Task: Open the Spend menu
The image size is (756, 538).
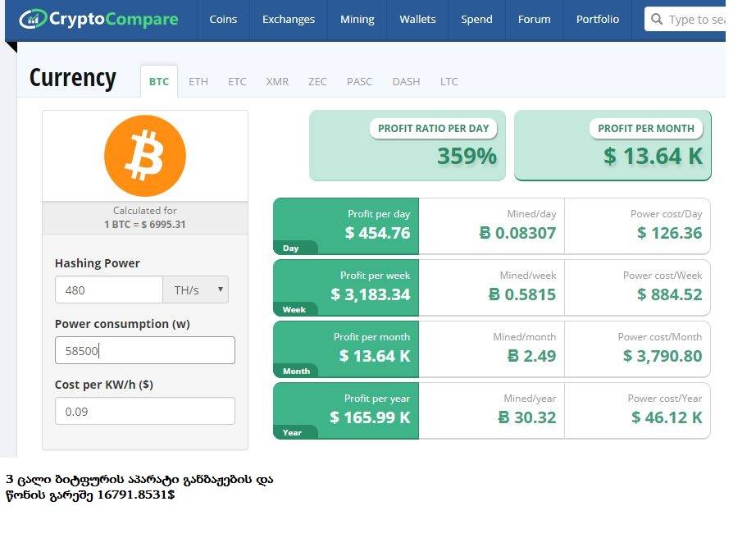Action: pos(477,20)
